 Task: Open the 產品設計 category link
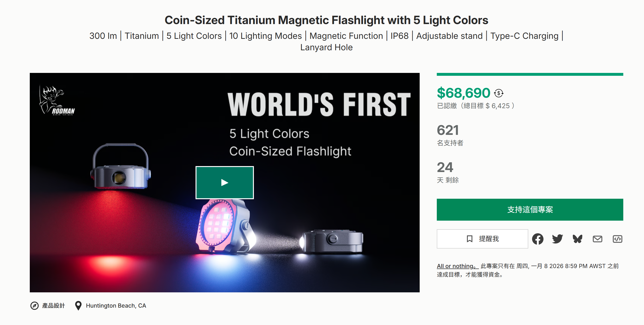53,305
